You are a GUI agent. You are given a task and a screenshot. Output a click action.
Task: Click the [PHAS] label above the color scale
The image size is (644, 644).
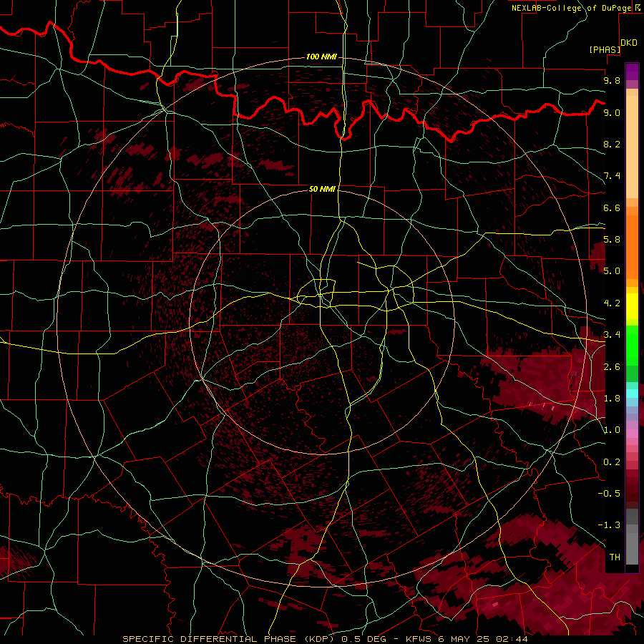click(x=605, y=49)
